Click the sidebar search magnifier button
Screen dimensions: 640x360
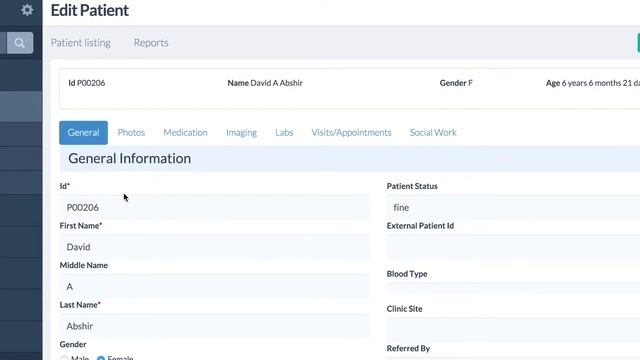[20, 43]
